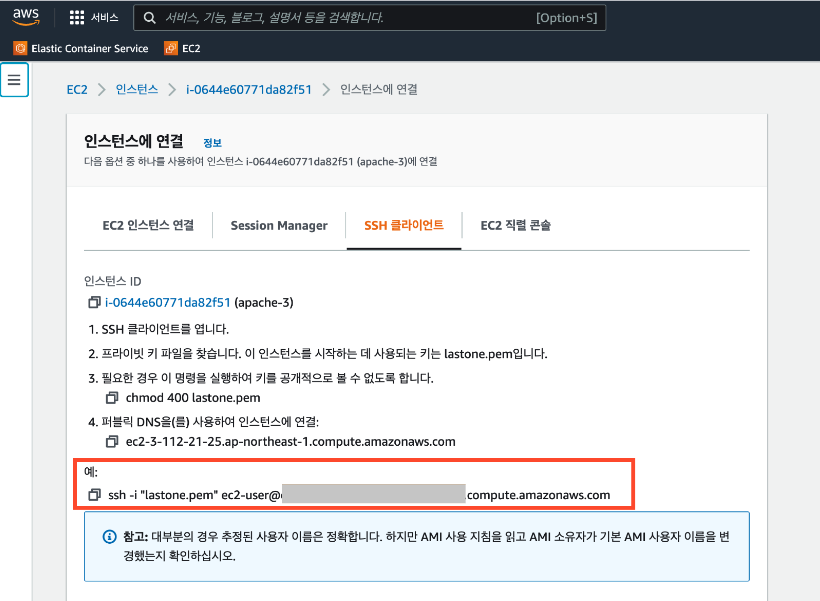The width and height of the screenshot is (820, 601).
Task: Click the 인스턴스에 연결 page heading
Action: tap(134, 141)
